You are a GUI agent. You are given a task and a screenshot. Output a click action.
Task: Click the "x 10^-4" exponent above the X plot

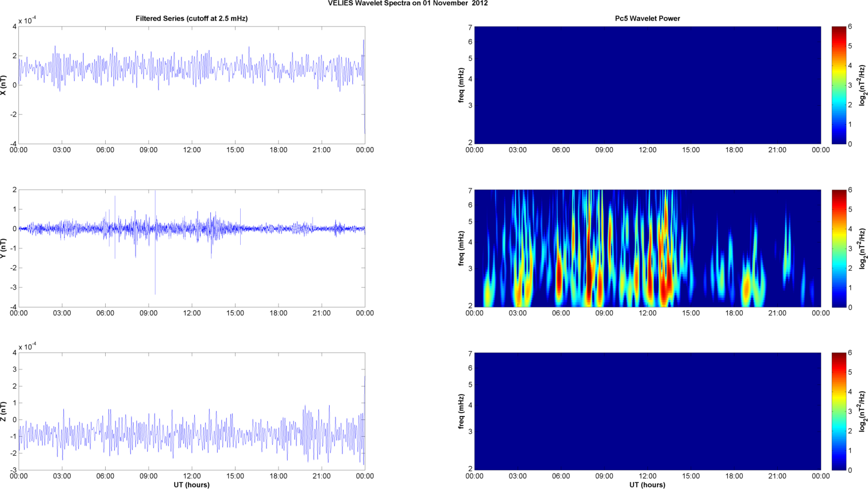coord(28,21)
